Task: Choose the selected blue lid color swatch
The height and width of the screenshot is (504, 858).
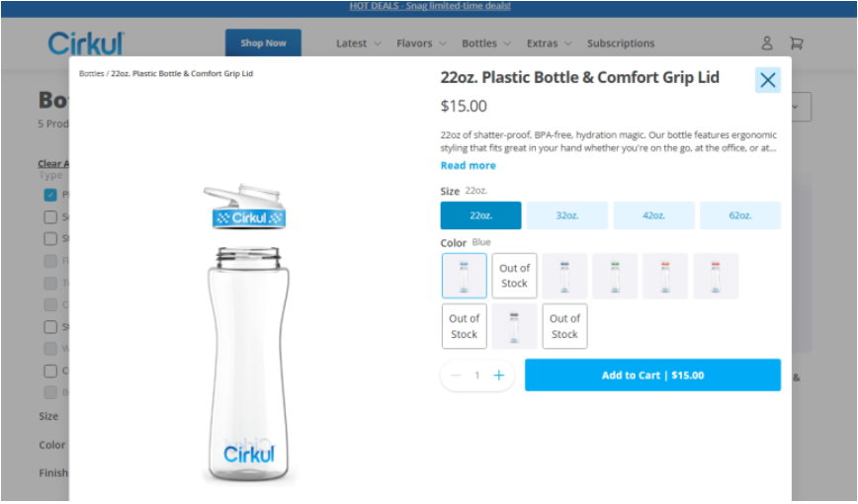Action: 464,276
